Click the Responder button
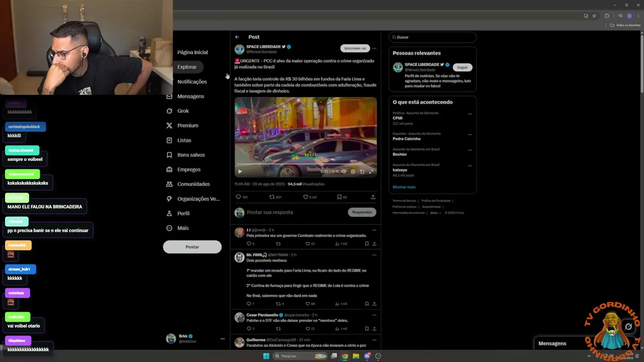644x362 pixels. [362, 212]
